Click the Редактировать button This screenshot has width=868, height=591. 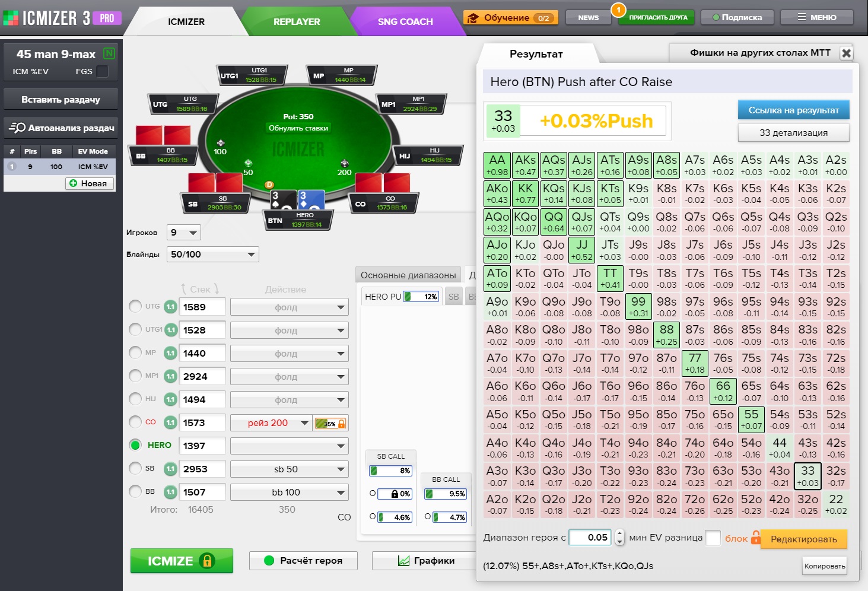(803, 539)
